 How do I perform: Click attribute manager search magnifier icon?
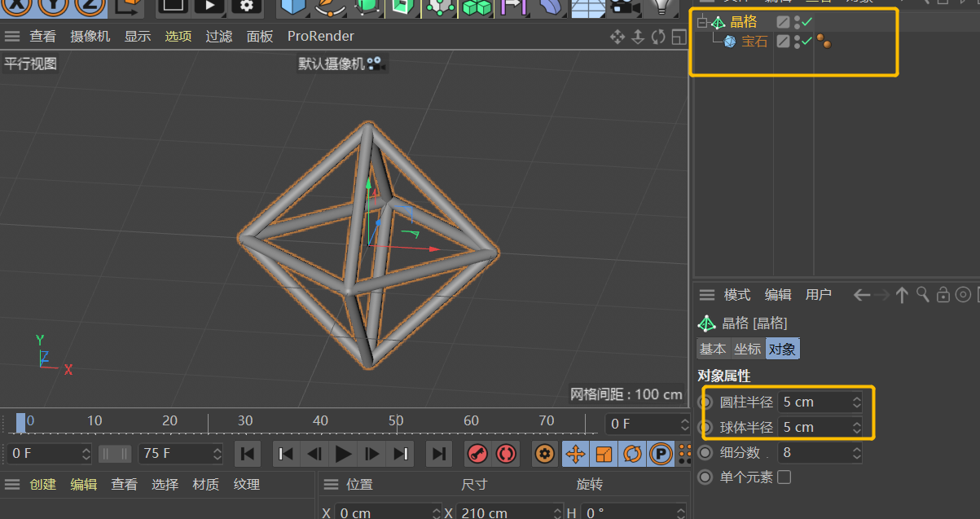tap(922, 295)
